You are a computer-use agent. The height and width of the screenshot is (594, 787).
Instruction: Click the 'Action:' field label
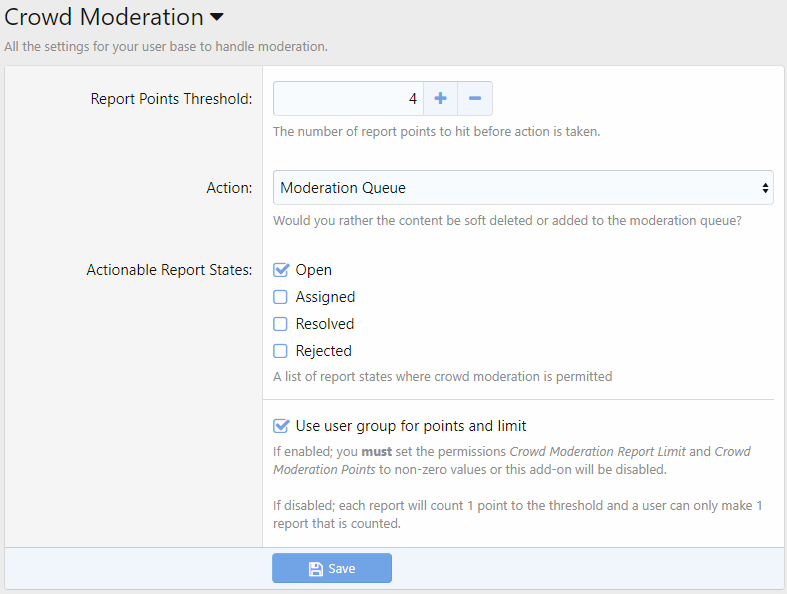point(229,188)
